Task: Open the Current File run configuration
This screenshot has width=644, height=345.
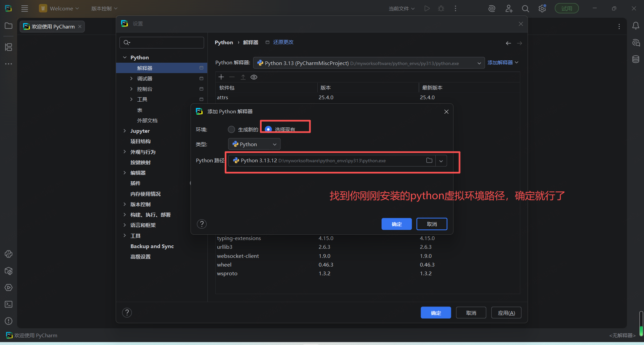Action: [x=401, y=9]
